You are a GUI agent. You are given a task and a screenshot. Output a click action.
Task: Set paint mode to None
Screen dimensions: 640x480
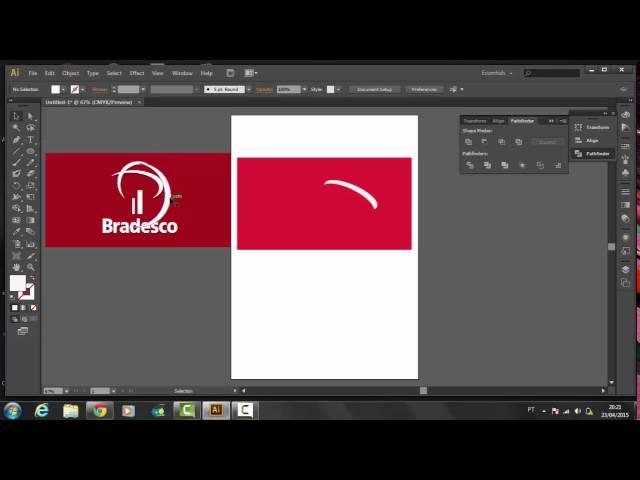[33, 308]
